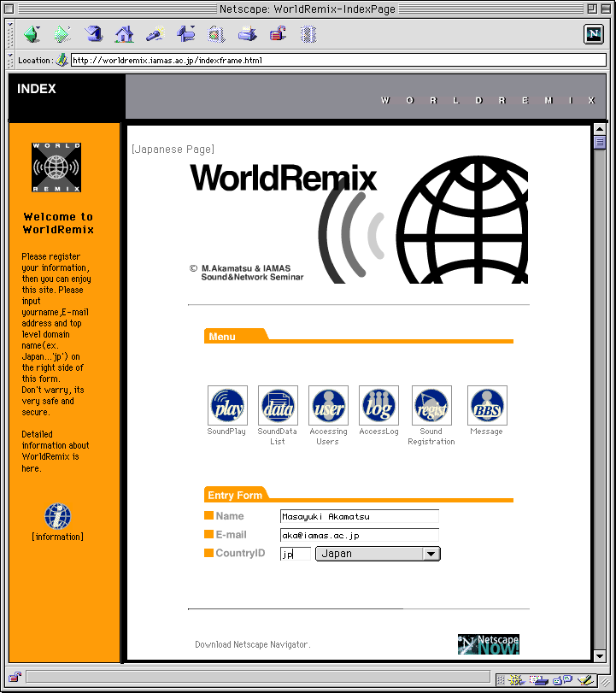The image size is (616, 693).
Task: Open SoundData List via the data icon
Action: (278, 405)
